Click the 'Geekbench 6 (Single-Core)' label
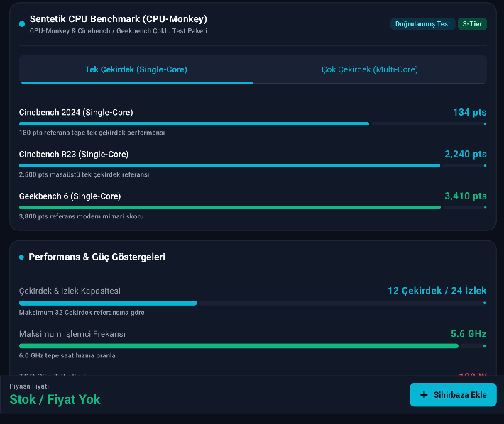The height and width of the screenshot is (424, 504). click(x=70, y=196)
